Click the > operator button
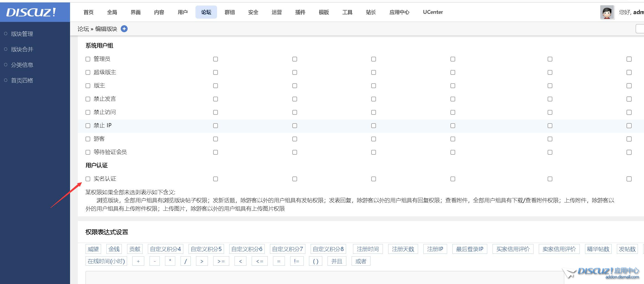 [202, 261]
